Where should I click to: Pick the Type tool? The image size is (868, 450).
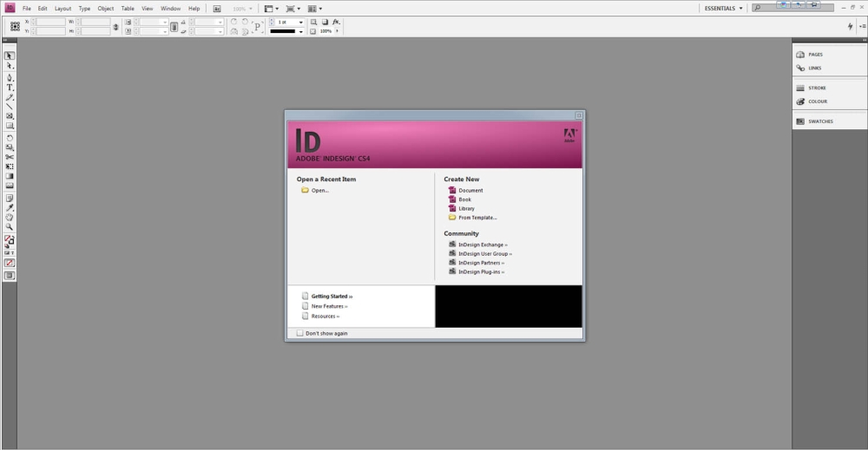[x=10, y=88]
